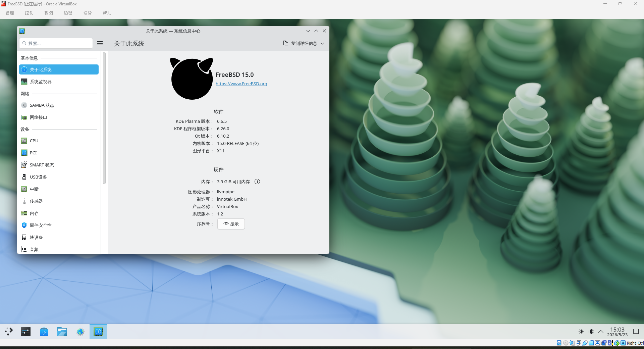
Task: Open Dolphin file manager from taskbar
Action: pos(62,332)
